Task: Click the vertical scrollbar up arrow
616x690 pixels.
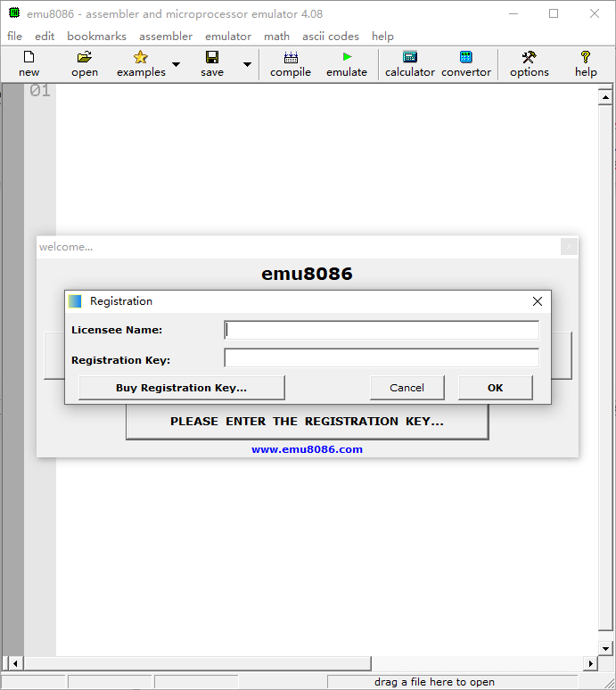Action: [x=605, y=97]
